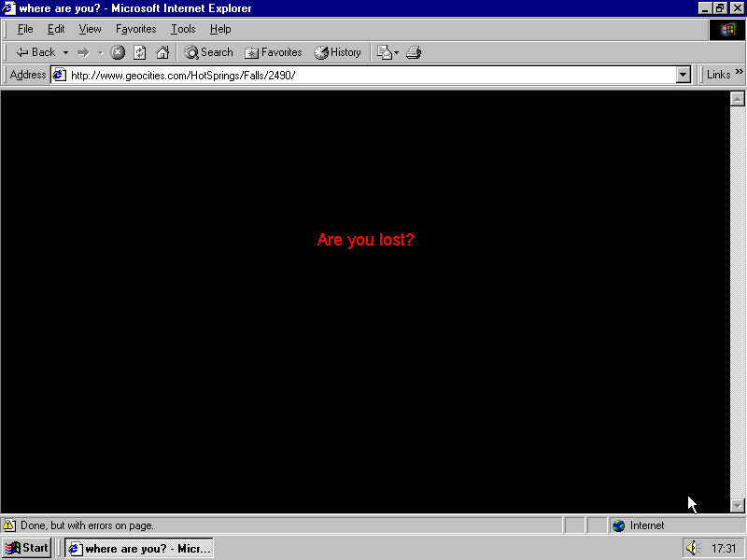
Task: Click the Windows Start button
Action: pos(27,548)
